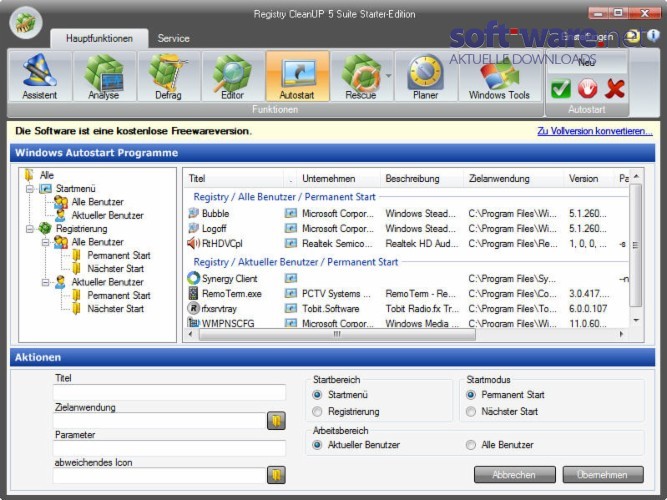Select Alle Benutzer radio in Arbeitsbereich

tap(470, 445)
